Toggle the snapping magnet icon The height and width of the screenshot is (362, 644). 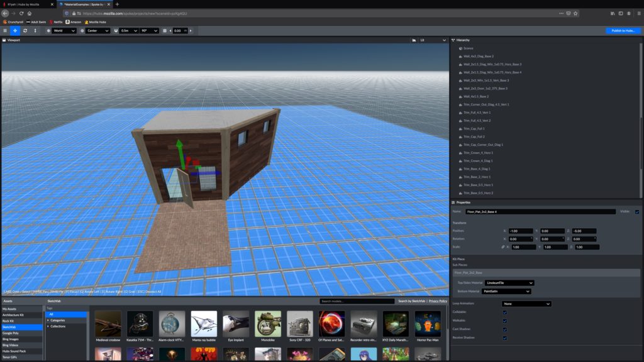pyautogui.click(x=116, y=31)
